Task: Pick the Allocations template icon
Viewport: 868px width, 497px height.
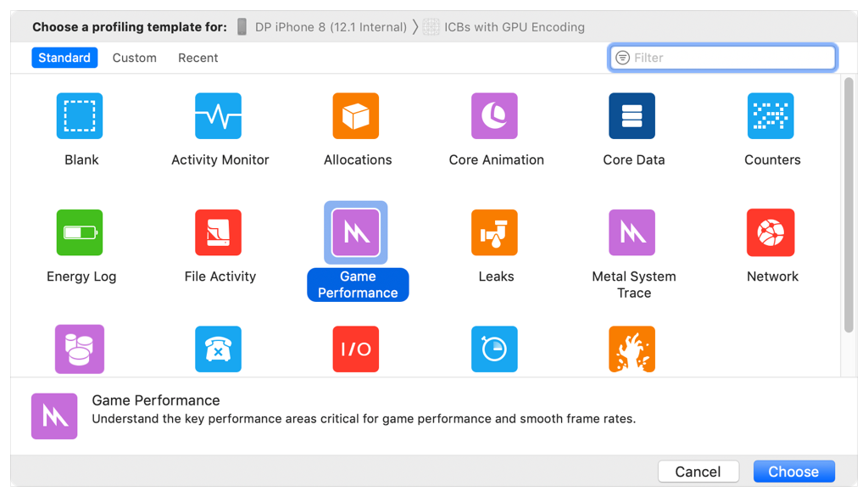Action: (356, 116)
